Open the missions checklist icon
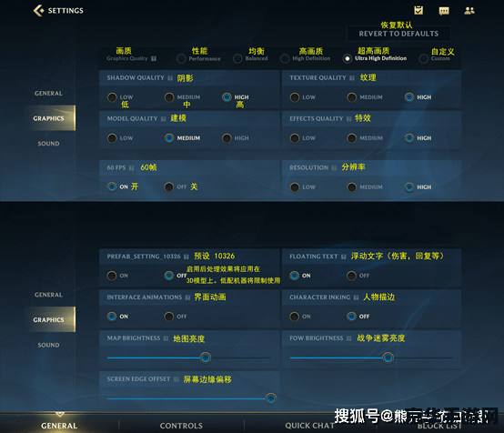The width and height of the screenshot is (504, 433). pyautogui.click(x=418, y=11)
